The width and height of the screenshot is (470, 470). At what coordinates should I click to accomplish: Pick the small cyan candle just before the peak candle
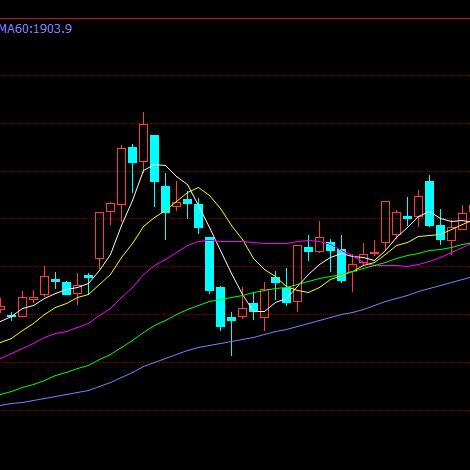click(132, 155)
